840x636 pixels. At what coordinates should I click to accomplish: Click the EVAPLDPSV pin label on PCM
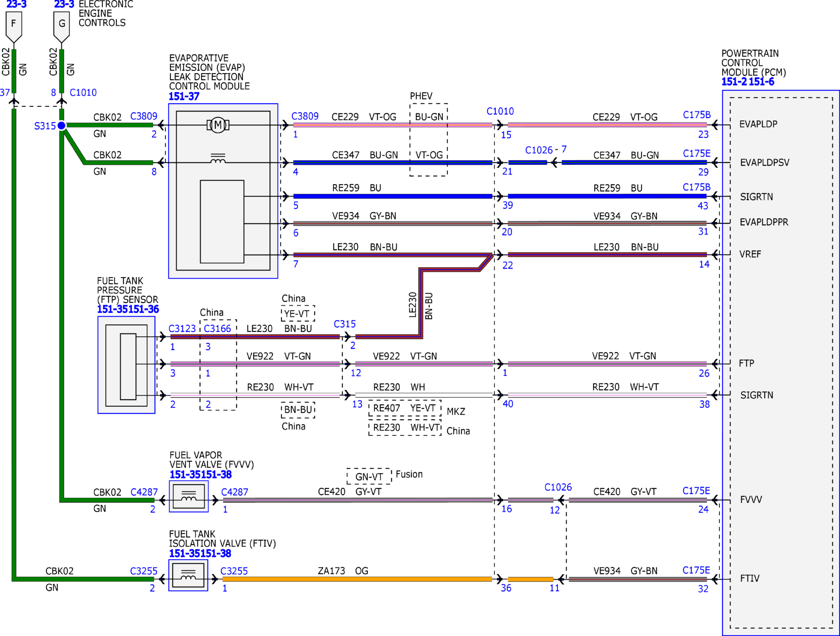tap(765, 163)
